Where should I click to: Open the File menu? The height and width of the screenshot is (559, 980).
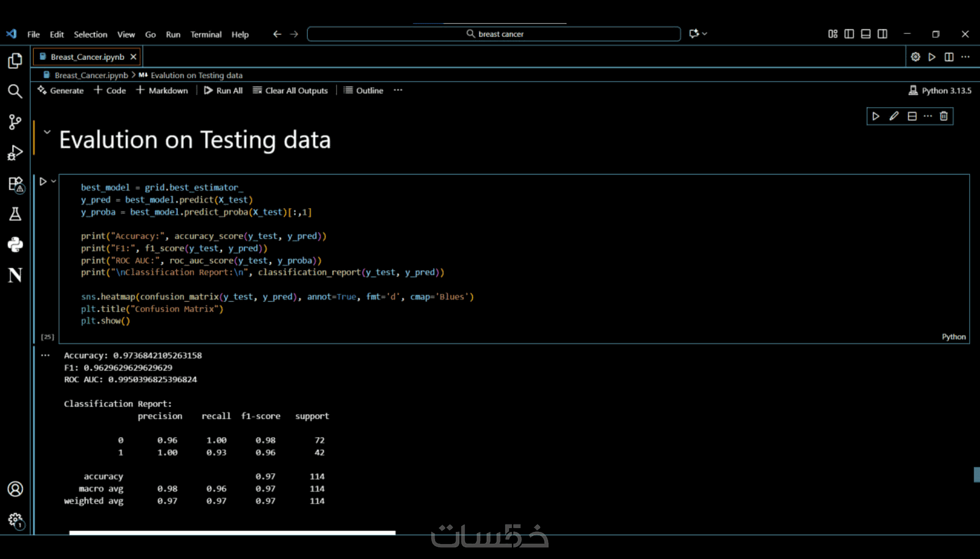click(x=33, y=34)
